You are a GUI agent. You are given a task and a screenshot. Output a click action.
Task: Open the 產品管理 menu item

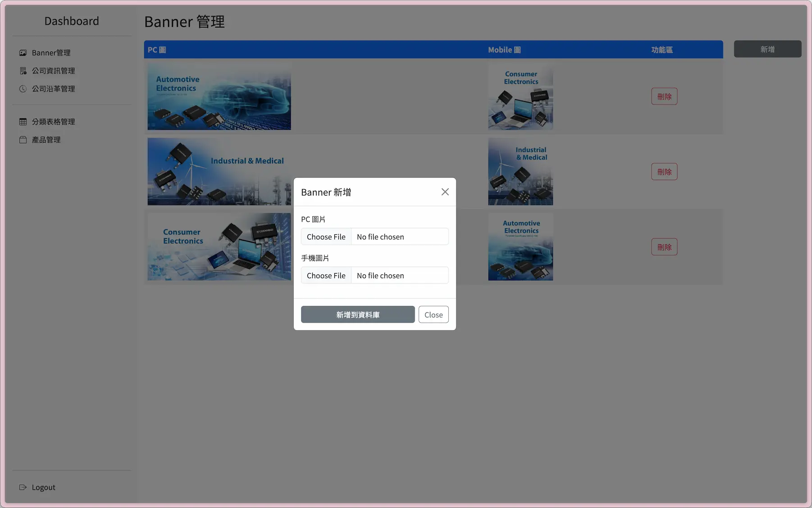pyautogui.click(x=46, y=140)
